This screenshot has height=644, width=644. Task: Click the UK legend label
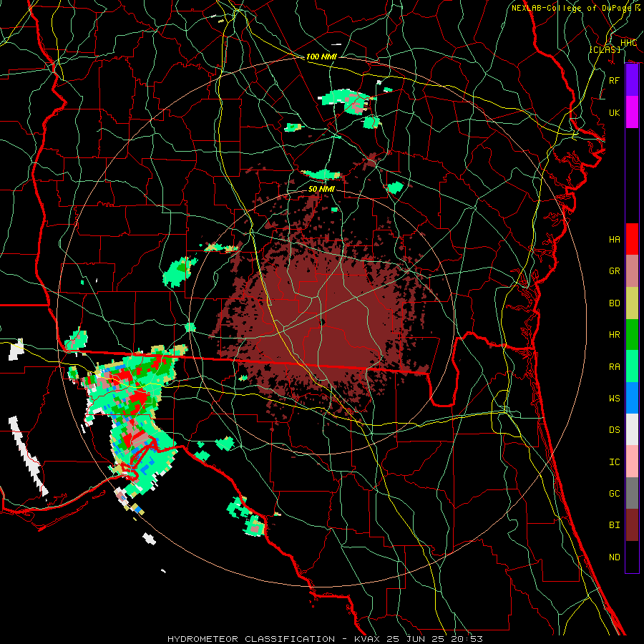point(615,112)
